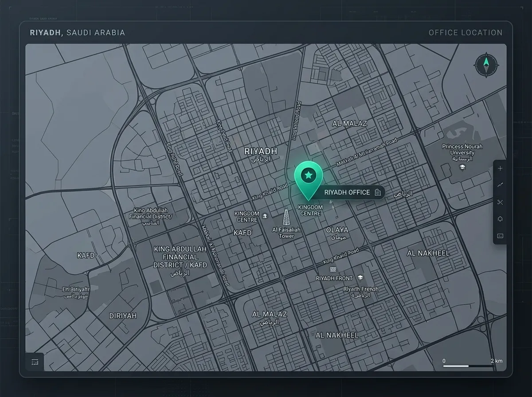Click the landmark icon beside the left Kingdom Centre label
This screenshot has height=397, width=532.
tap(265, 216)
